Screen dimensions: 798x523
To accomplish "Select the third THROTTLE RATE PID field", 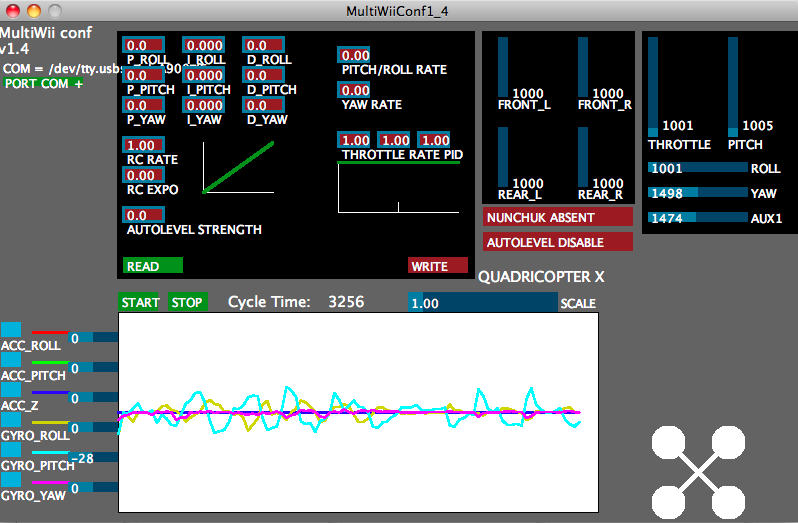I will [434, 140].
